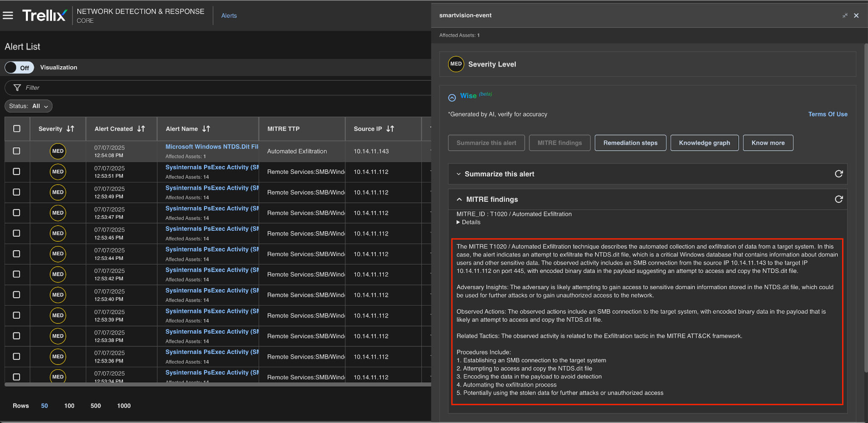The width and height of the screenshot is (868, 423).
Task: Open the Status All dropdown
Action: 28,106
